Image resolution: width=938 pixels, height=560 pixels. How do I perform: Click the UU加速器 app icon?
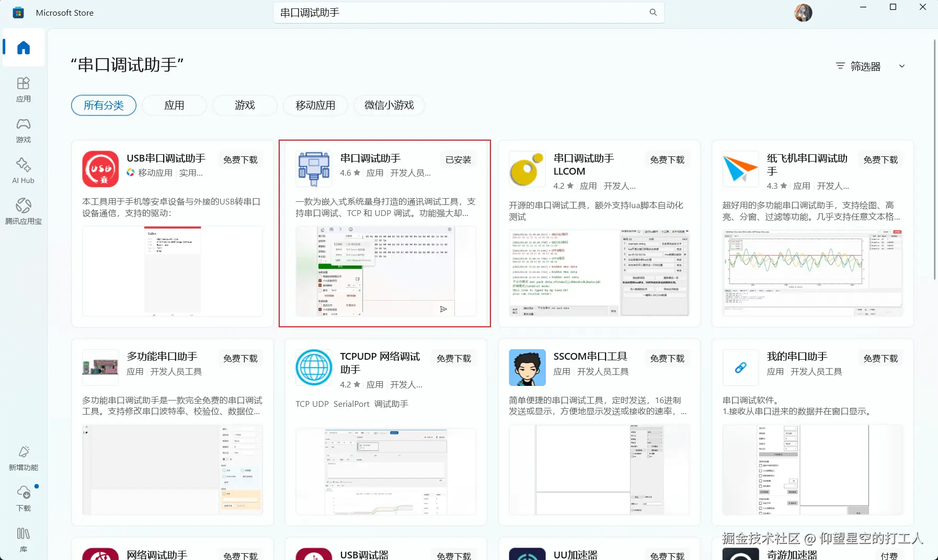(x=527, y=554)
